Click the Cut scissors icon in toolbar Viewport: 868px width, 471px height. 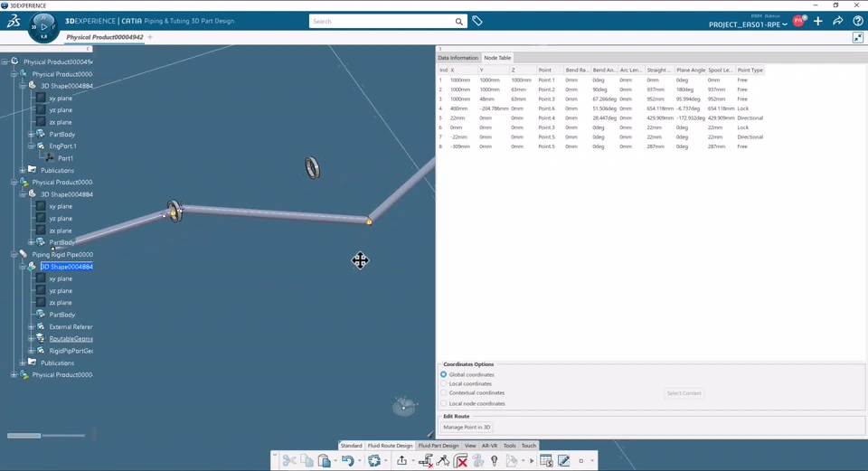click(289, 461)
